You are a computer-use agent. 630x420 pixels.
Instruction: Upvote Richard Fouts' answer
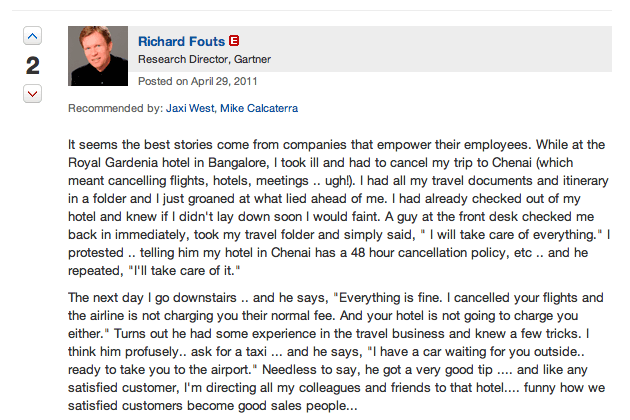pos(33,36)
